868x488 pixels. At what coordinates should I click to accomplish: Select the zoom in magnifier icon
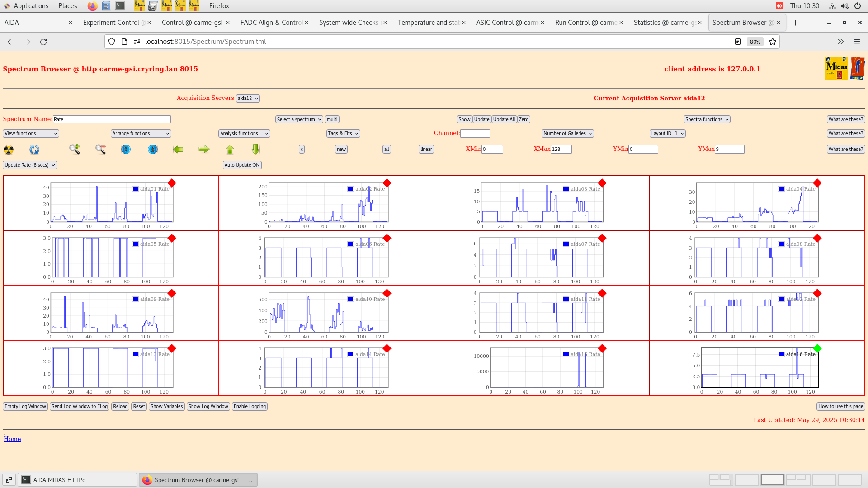[x=74, y=149]
